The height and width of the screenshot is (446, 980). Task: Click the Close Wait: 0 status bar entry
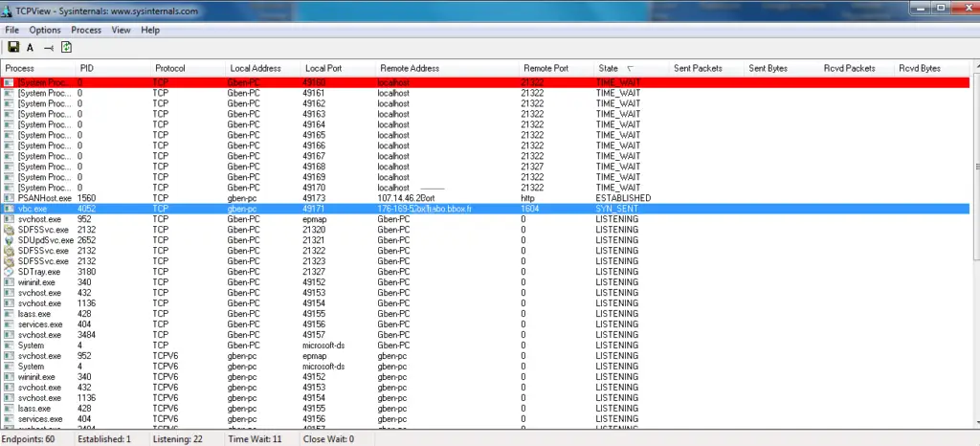pos(329,439)
